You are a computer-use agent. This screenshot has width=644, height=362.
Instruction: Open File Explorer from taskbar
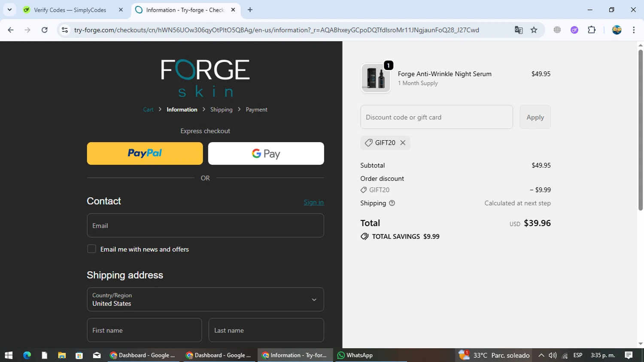[62, 355]
